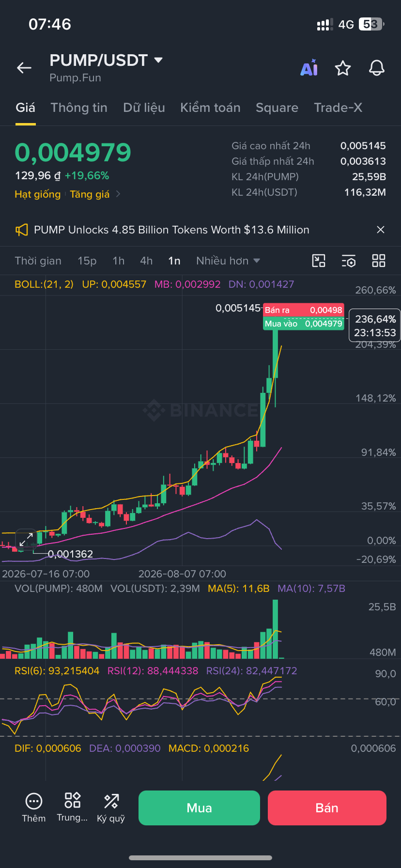Tap the green Mua buy button
401x868 pixels.
(x=199, y=807)
